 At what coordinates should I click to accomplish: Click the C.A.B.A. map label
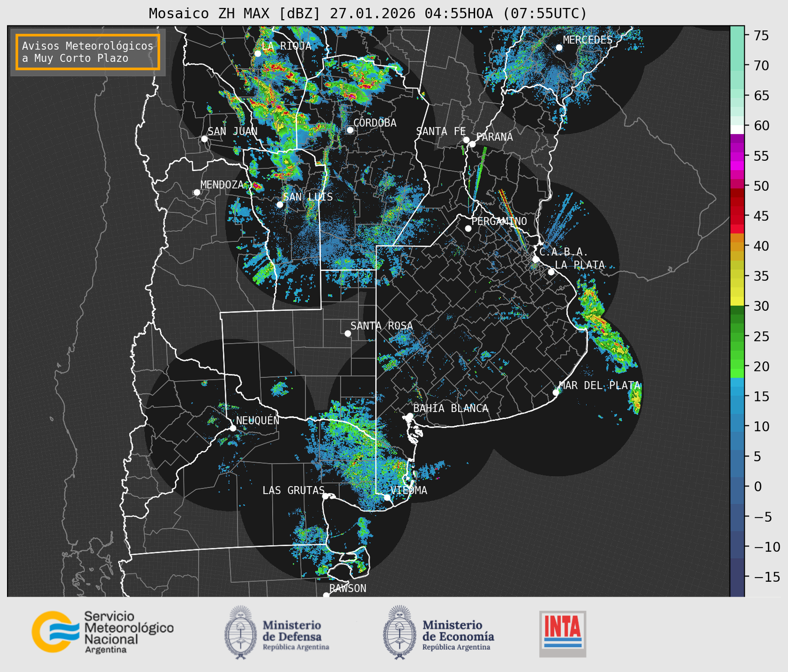[564, 252]
